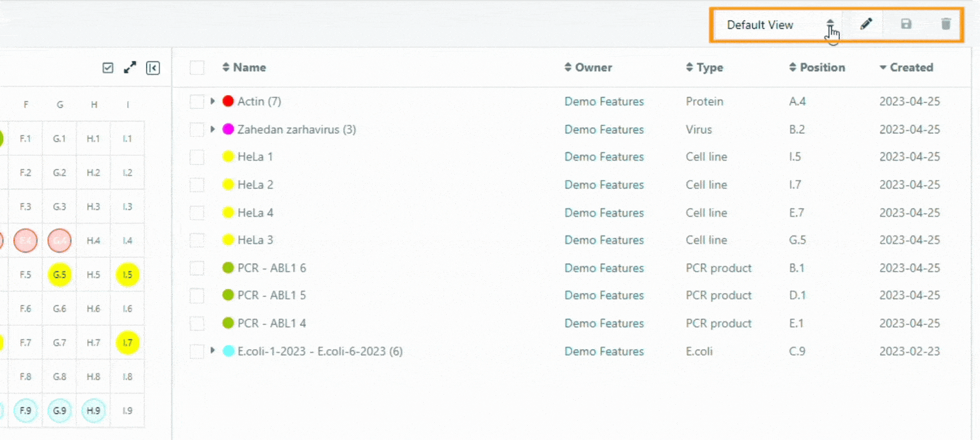The image size is (980, 440).
Task: Click the magenta Zahedan zarhavirus color dot
Action: pyautogui.click(x=228, y=129)
